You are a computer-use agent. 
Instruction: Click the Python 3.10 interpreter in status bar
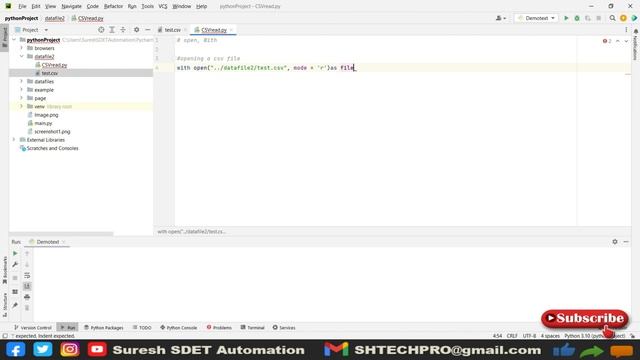click(x=594, y=336)
